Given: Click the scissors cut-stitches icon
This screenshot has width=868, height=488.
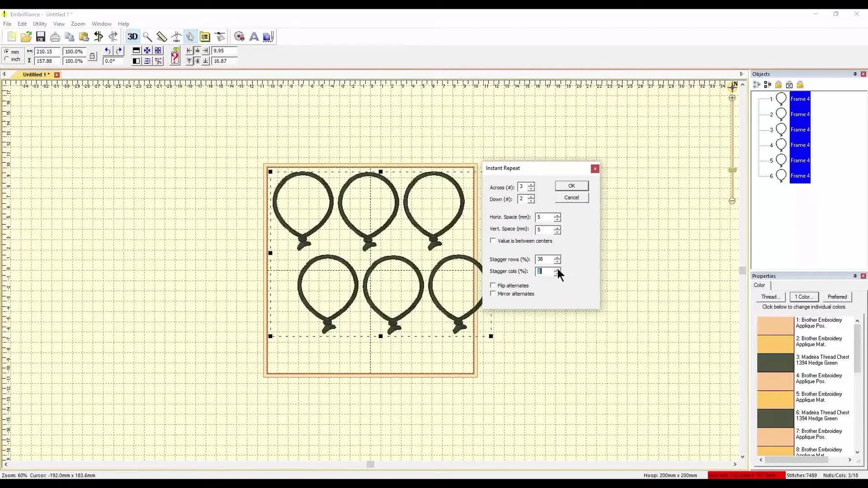Looking at the screenshot, I should point(158,61).
